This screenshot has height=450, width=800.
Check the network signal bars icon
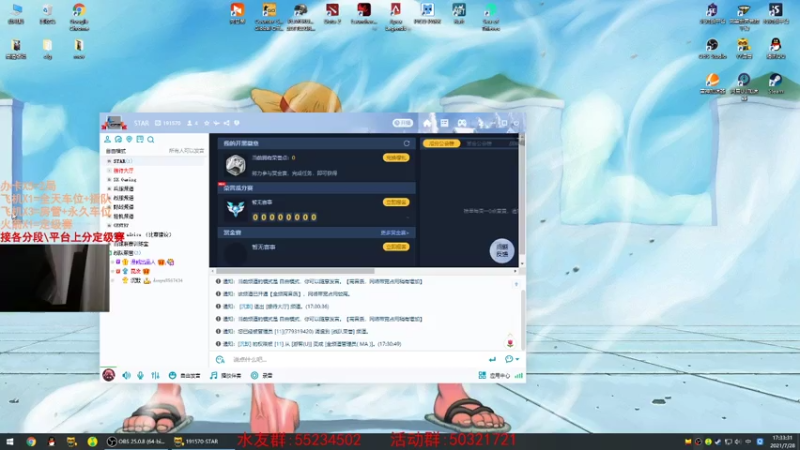tap(519, 376)
